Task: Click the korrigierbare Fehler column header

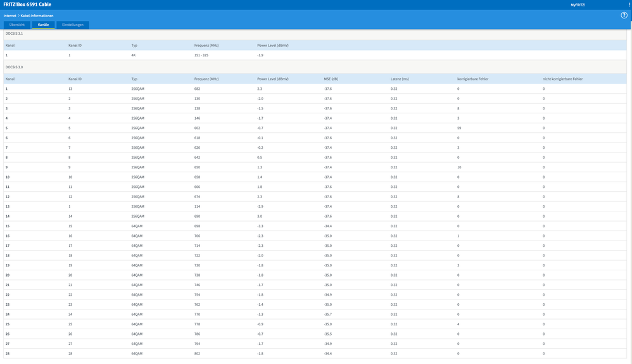Action: point(472,79)
